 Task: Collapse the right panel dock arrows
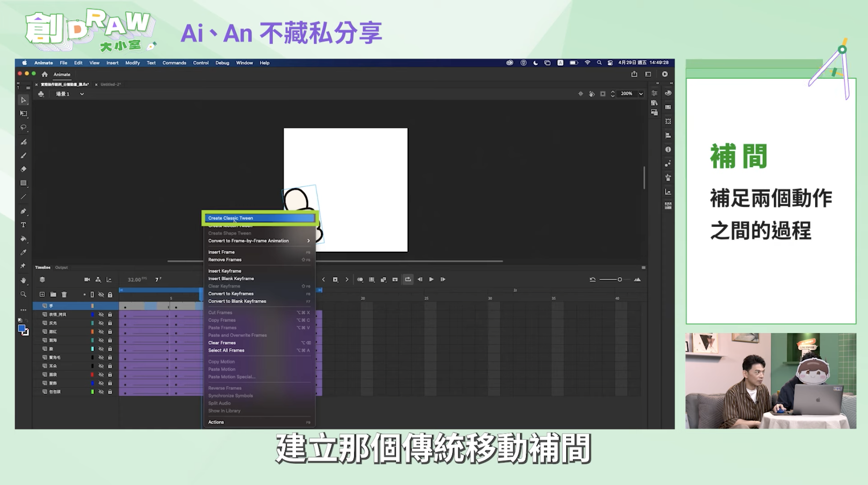pyautogui.click(x=671, y=83)
